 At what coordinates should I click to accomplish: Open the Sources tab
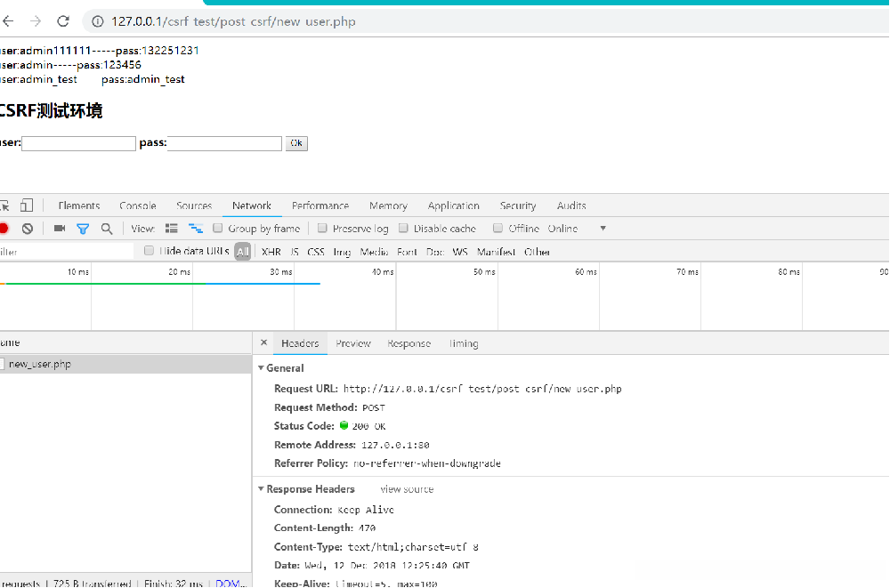194,205
